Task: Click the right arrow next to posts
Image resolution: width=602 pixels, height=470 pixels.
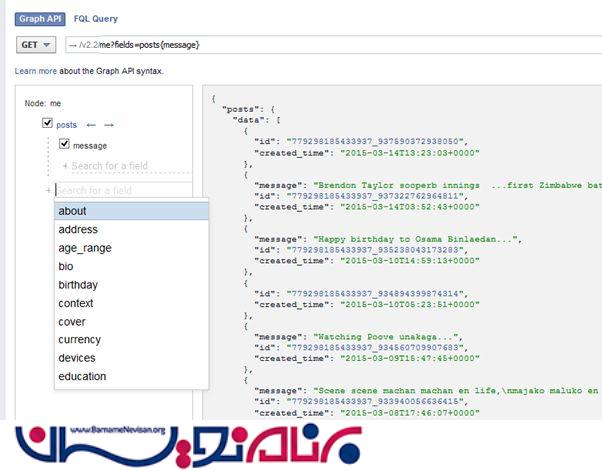Action: (109, 124)
